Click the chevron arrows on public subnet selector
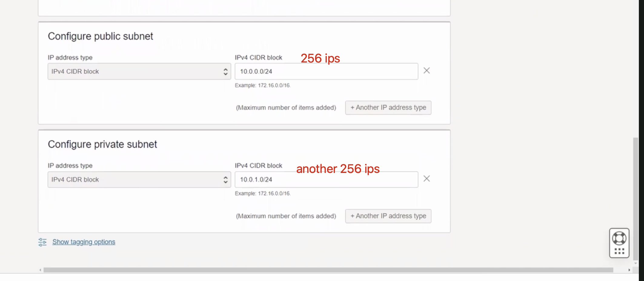Viewport: 644px width, 281px height. coord(225,72)
